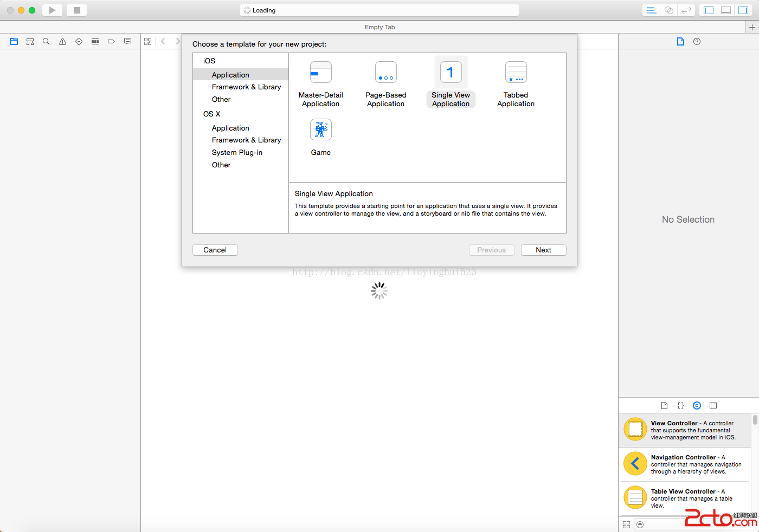
Task: Click the Run (play) button
Action: tap(52, 10)
